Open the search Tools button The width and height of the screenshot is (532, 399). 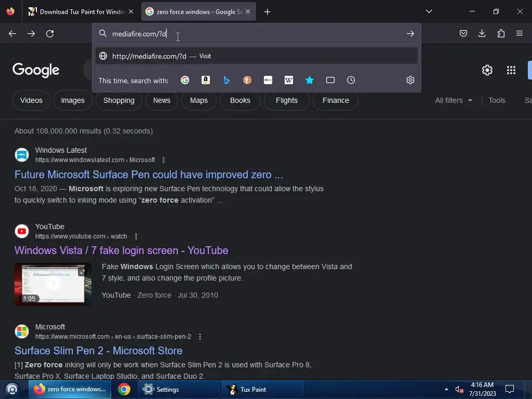(497, 100)
